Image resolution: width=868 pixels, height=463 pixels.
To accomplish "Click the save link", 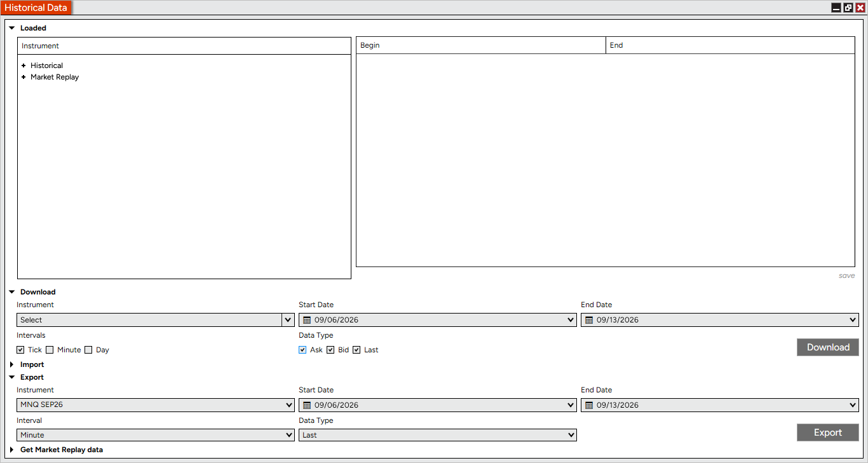I will [846, 275].
